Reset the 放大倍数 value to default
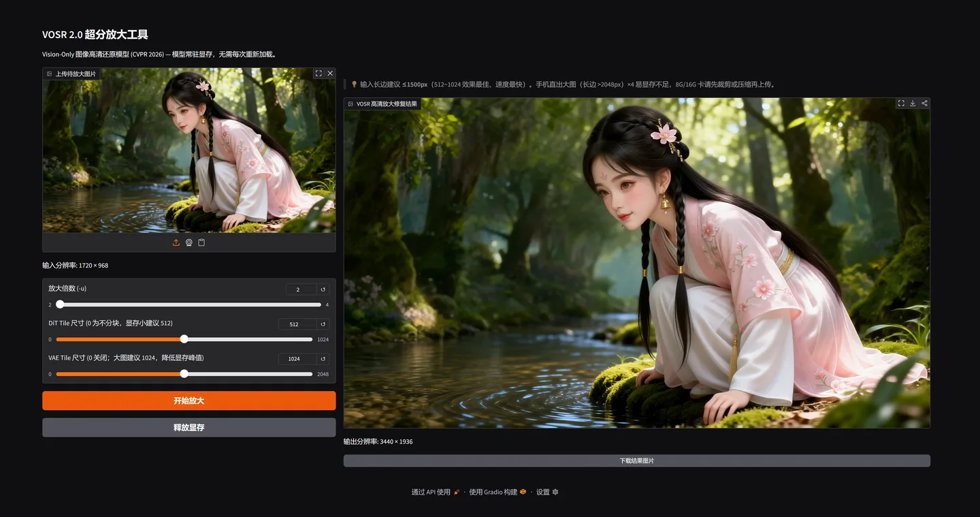Viewport: 980px width, 517px height. tap(323, 289)
